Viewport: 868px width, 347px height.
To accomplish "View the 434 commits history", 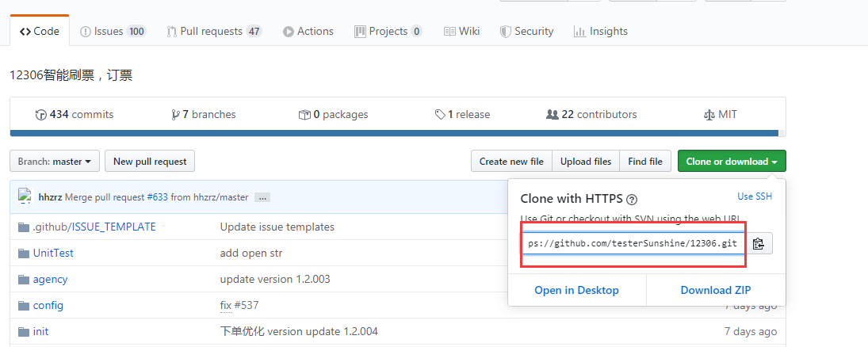I will click(75, 115).
